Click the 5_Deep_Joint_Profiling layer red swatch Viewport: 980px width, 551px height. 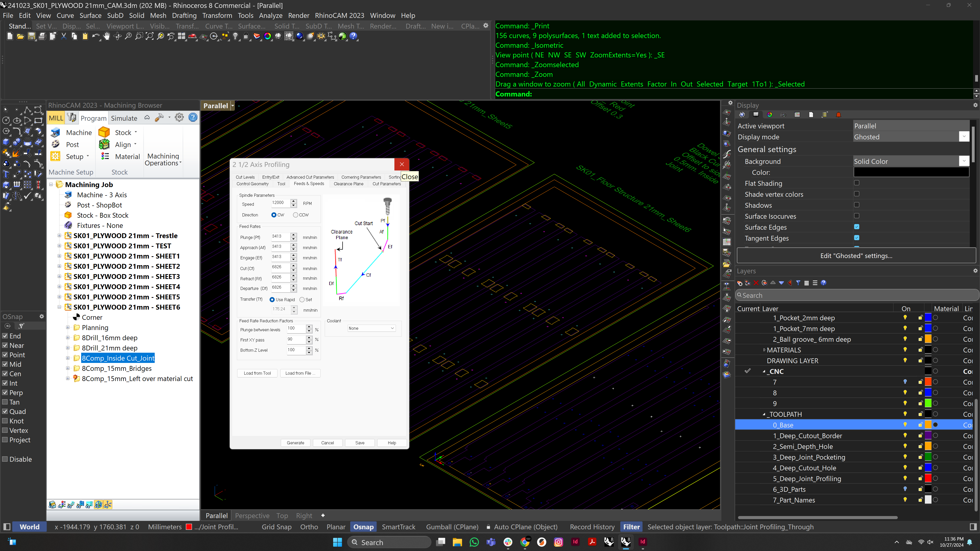point(928,478)
